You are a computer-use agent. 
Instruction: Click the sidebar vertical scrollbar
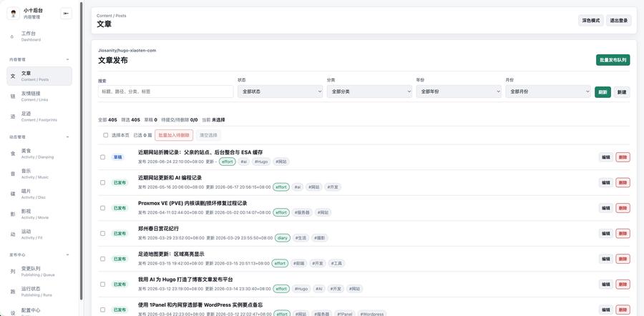[81, 151]
